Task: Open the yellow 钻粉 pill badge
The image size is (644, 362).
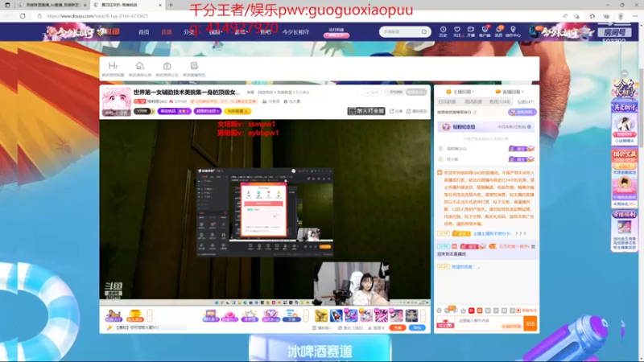Action: click(237, 111)
